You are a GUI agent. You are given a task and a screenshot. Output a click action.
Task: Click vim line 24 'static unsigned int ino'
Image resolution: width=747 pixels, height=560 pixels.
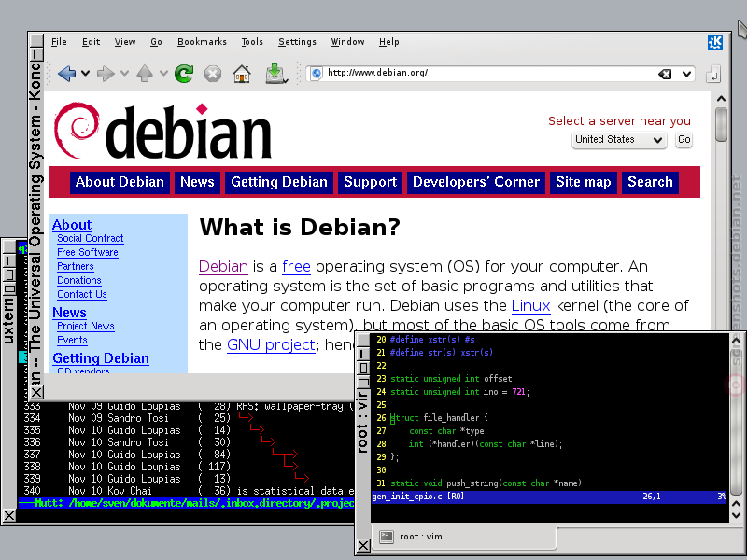pyautogui.click(x=459, y=392)
